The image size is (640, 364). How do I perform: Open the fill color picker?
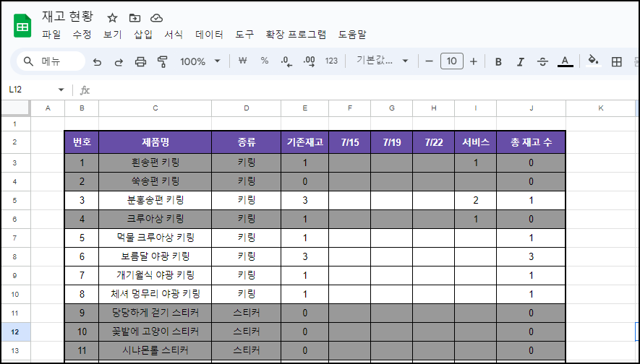(593, 61)
